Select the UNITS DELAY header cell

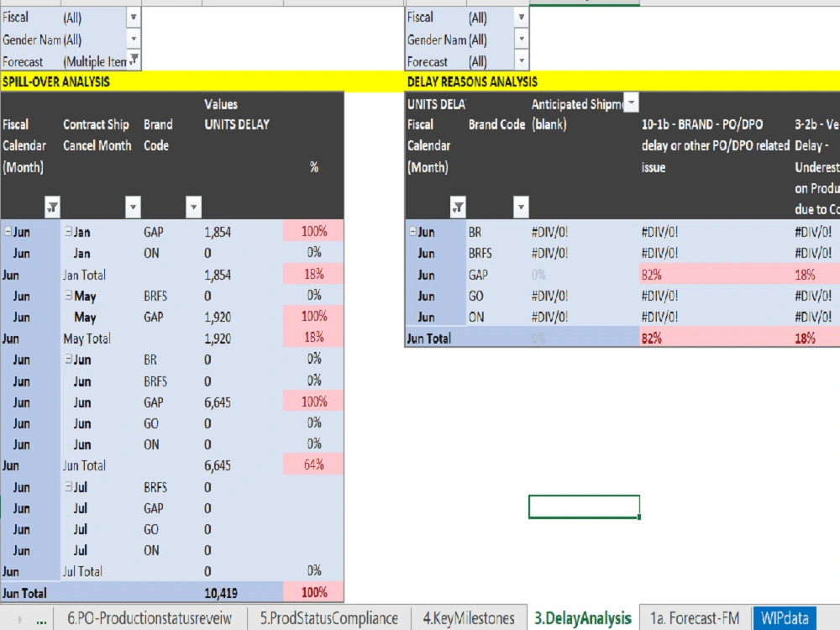(237, 124)
